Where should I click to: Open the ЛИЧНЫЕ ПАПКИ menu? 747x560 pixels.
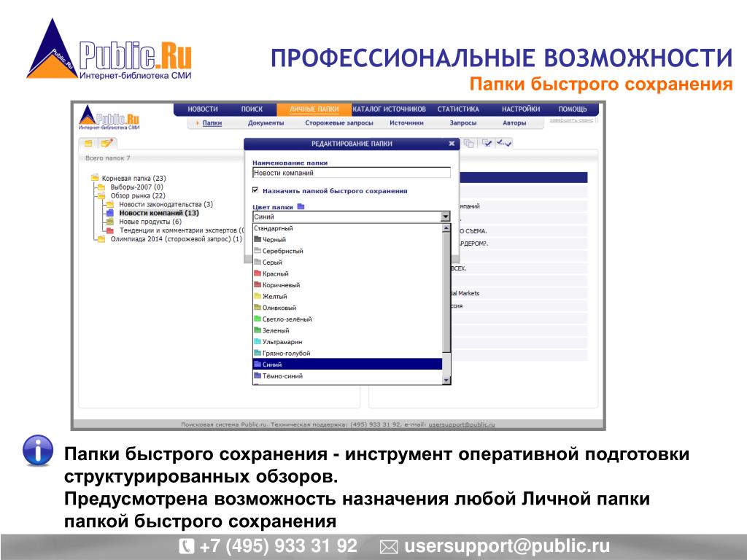click(x=314, y=109)
